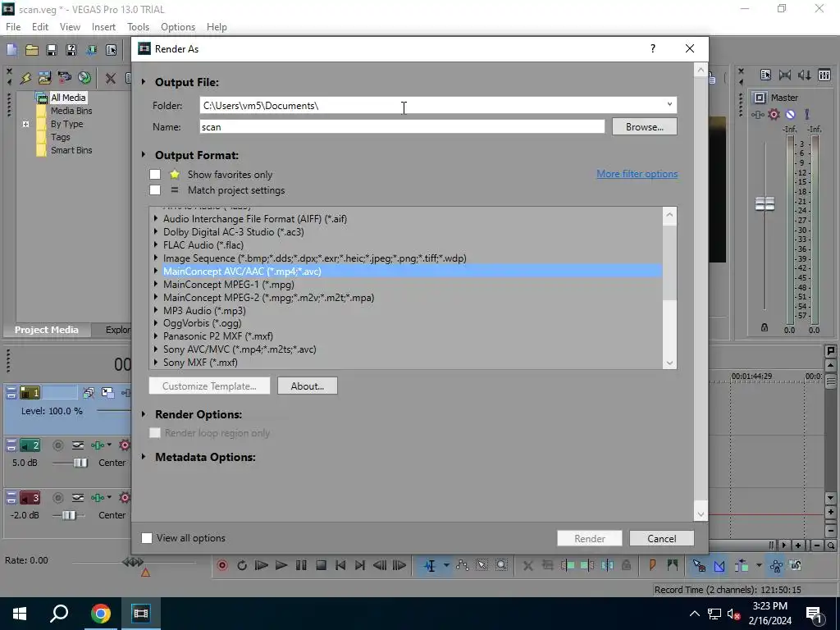Enable Show favorites only checkbox

(155, 174)
